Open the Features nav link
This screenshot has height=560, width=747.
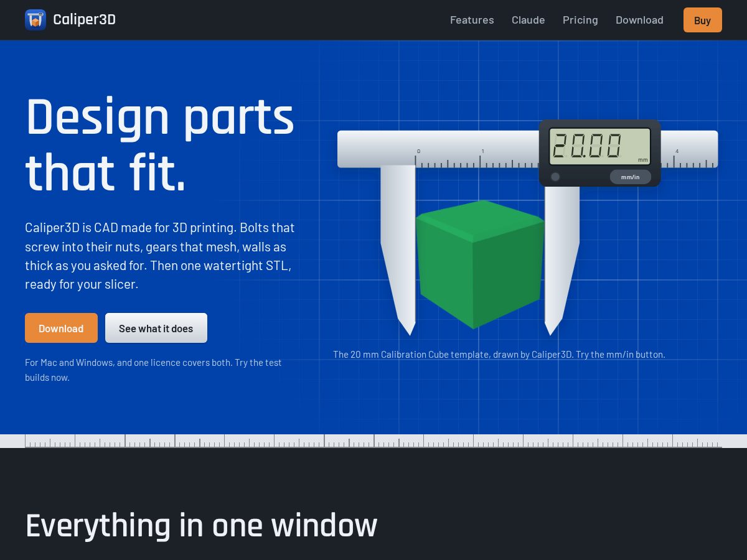(472, 20)
